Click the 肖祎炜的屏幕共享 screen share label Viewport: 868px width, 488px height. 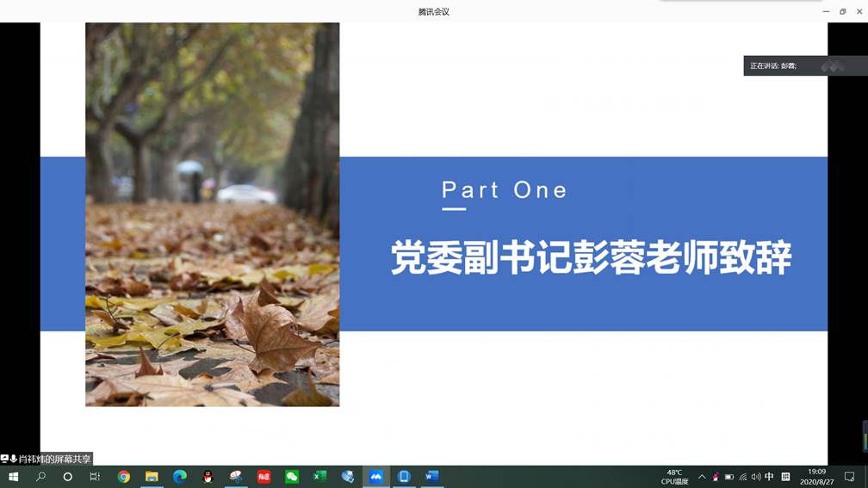tap(48, 459)
